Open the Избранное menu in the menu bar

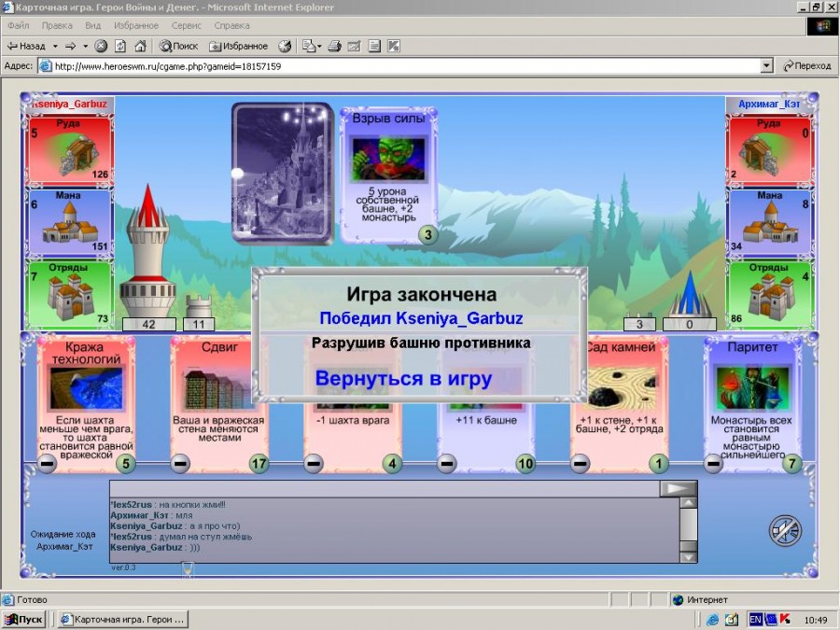point(136,26)
